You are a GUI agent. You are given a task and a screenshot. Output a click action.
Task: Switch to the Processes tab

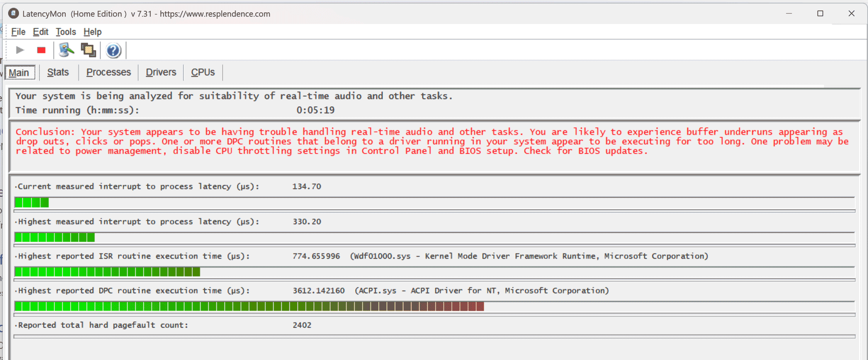109,72
